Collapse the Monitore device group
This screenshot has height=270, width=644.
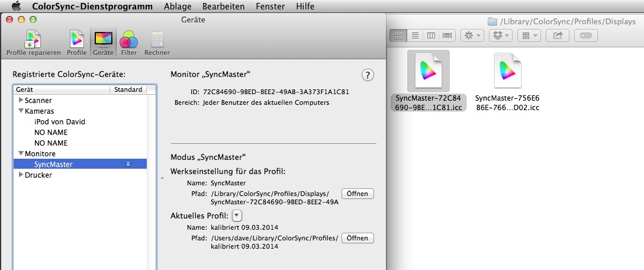click(21, 154)
